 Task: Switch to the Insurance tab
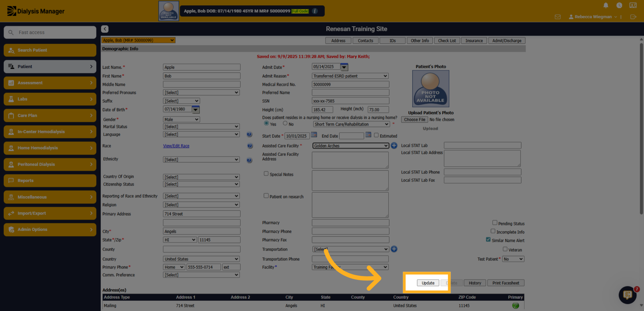click(x=474, y=41)
